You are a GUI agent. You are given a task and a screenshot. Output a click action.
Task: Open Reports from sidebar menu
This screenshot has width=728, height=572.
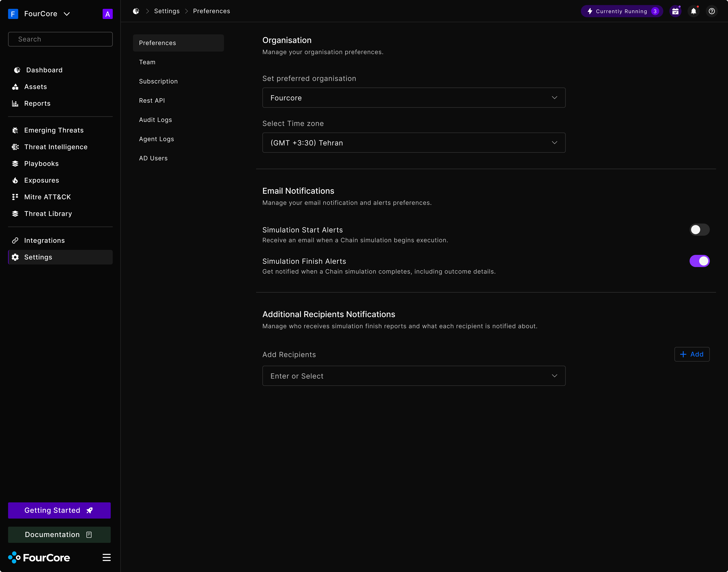(60, 103)
